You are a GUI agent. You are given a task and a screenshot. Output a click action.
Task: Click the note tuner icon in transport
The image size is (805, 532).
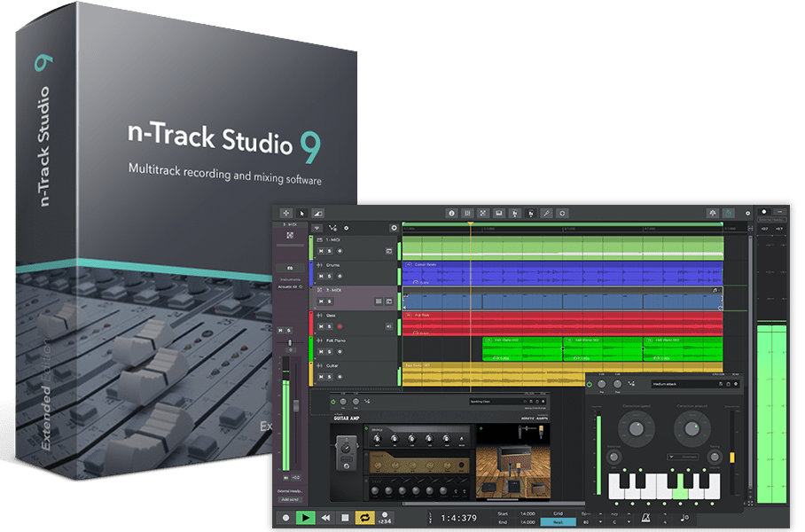click(x=684, y=518)
